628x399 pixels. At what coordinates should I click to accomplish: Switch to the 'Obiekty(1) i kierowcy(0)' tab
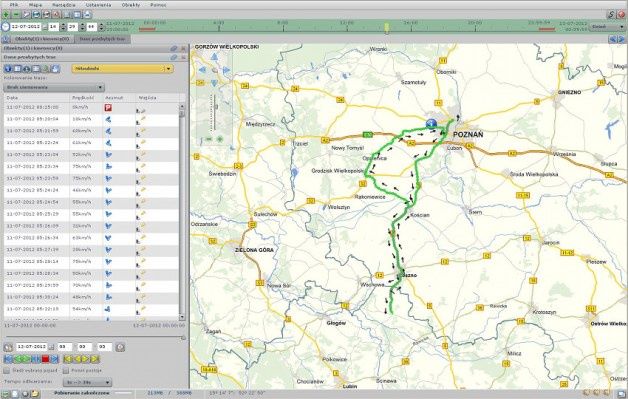(x=42, y=39)
